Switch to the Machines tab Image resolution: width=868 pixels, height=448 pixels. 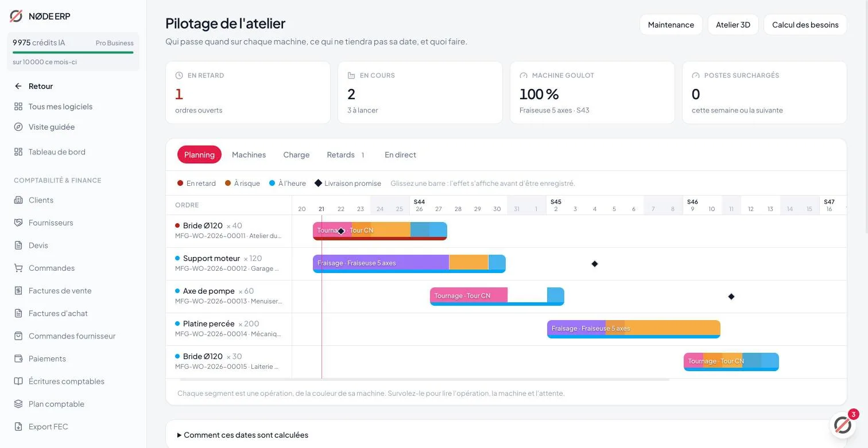249,155
